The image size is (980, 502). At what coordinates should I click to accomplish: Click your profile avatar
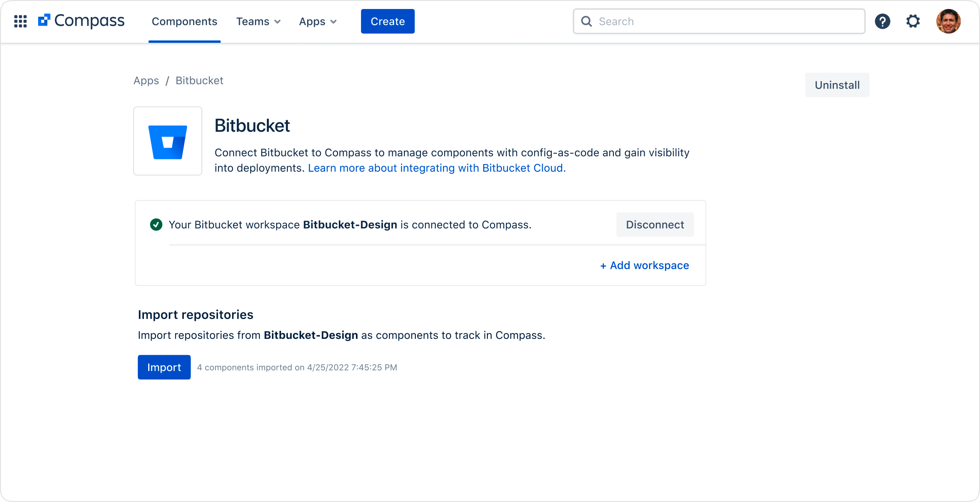949,21
